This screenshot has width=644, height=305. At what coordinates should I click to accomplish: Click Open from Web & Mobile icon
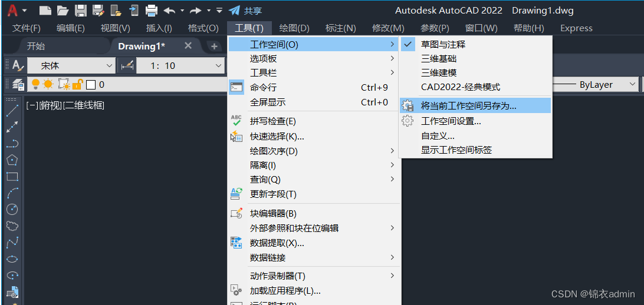(x=116, y=10)
